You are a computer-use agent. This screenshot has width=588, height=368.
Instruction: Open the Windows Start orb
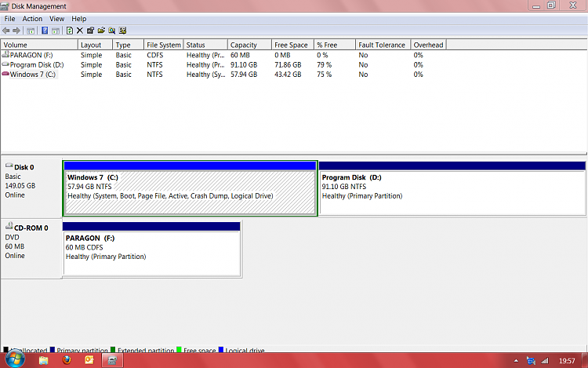15,359
